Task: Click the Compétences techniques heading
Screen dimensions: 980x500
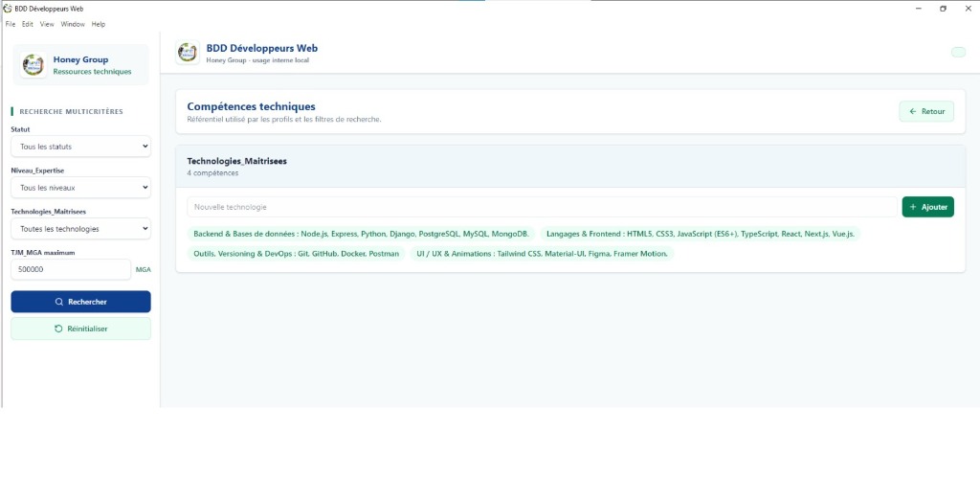Action: pos(252,107)
